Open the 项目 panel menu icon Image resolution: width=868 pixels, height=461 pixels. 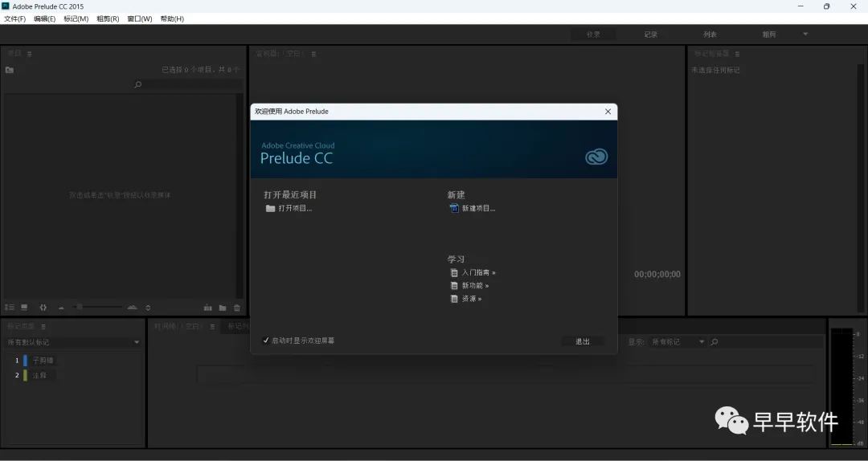pos(30,54)
